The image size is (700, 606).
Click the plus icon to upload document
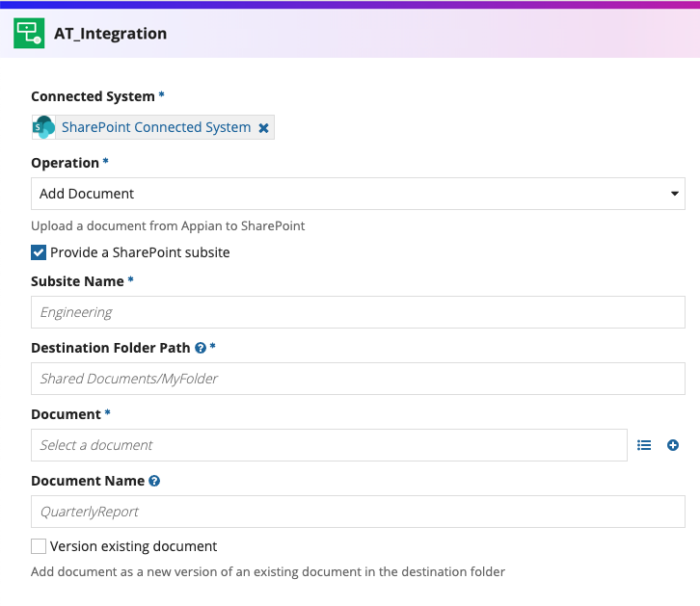click(x=673, y=445)
